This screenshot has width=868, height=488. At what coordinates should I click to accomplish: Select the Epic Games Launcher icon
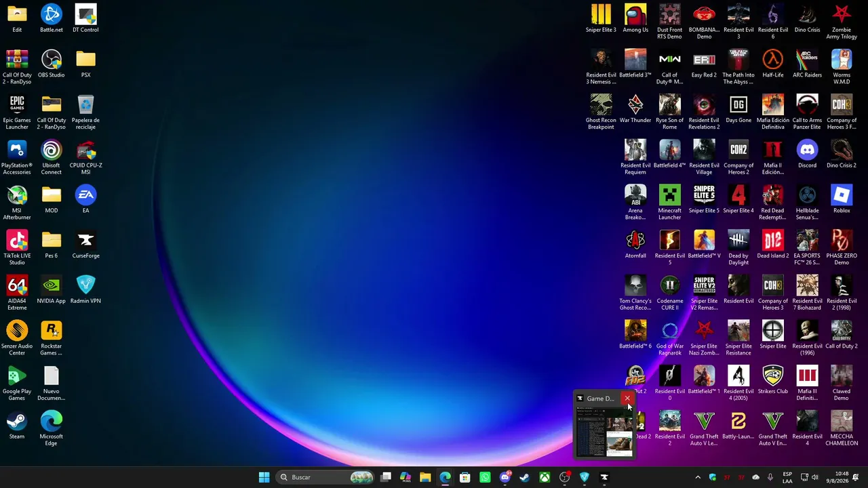17,113
